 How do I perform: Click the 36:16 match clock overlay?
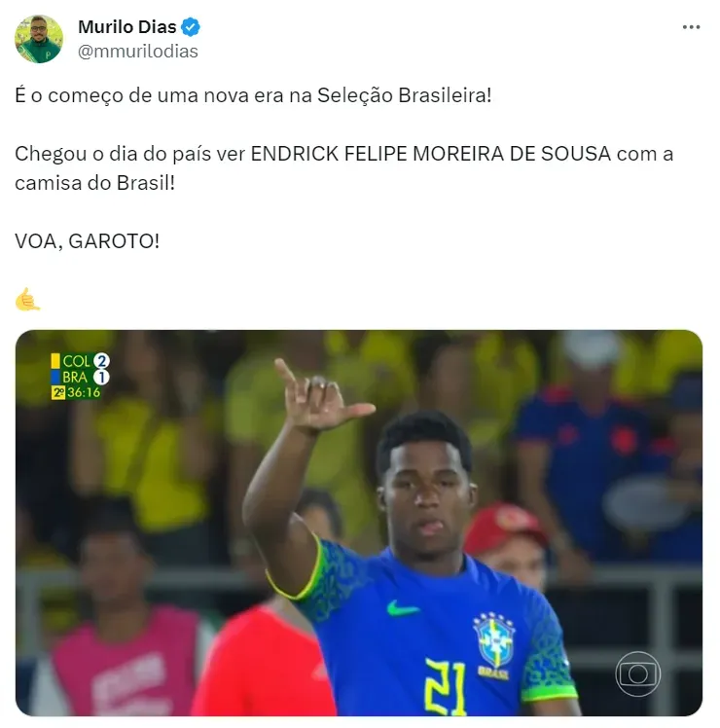tap(84, 392)
